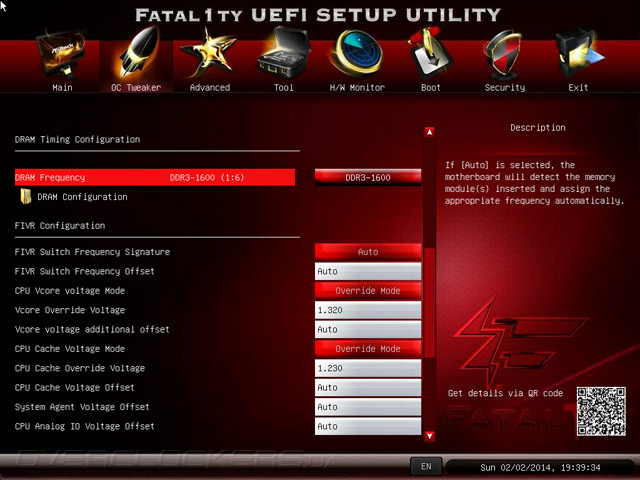Select System Agent Voltage Offset label
The width and height of the screenshot is (640, 480).
coord(82,407)
